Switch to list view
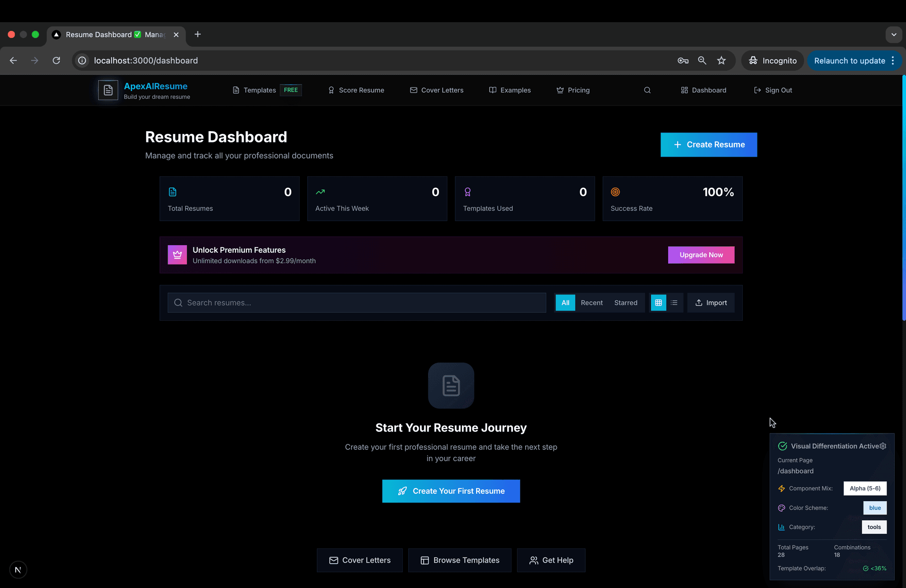This screenshot has height=588, width=906. [x=674, y=303]
